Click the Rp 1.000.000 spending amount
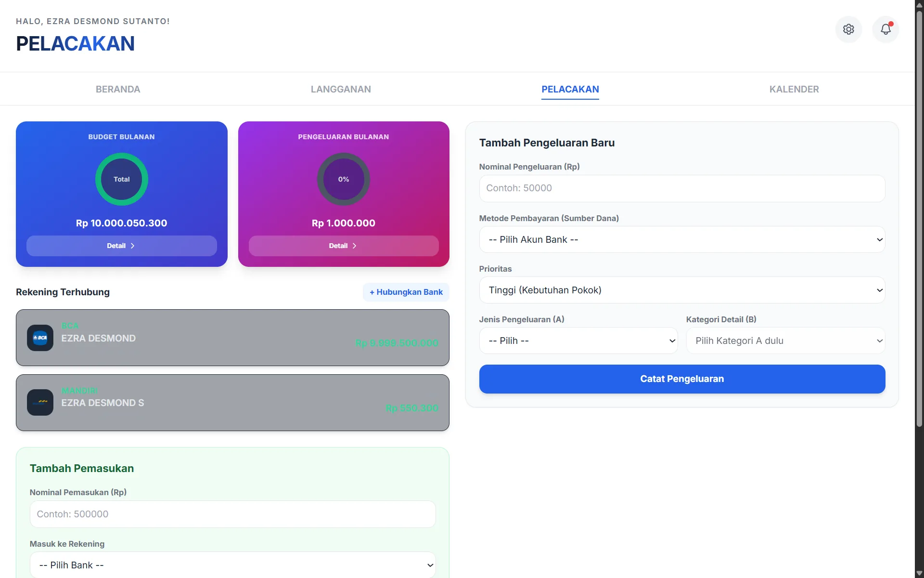 [x=344, y=223]
